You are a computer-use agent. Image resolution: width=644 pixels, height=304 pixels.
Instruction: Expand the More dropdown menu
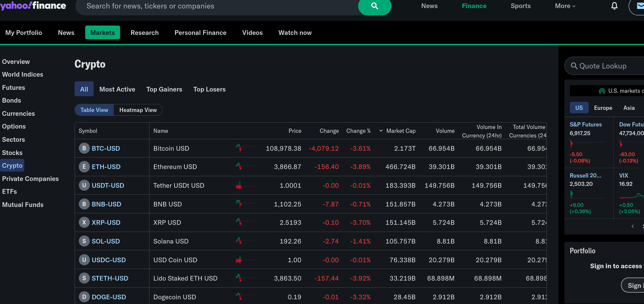tap(565, 6)
